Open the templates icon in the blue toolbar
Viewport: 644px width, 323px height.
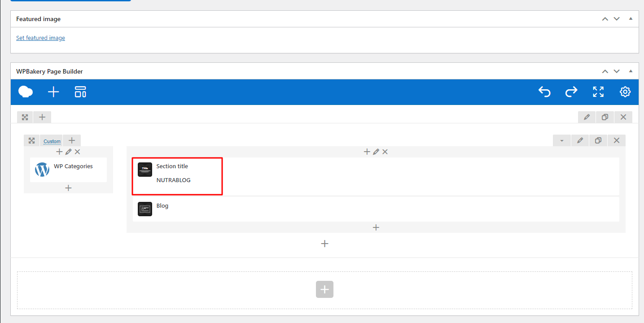80,92
